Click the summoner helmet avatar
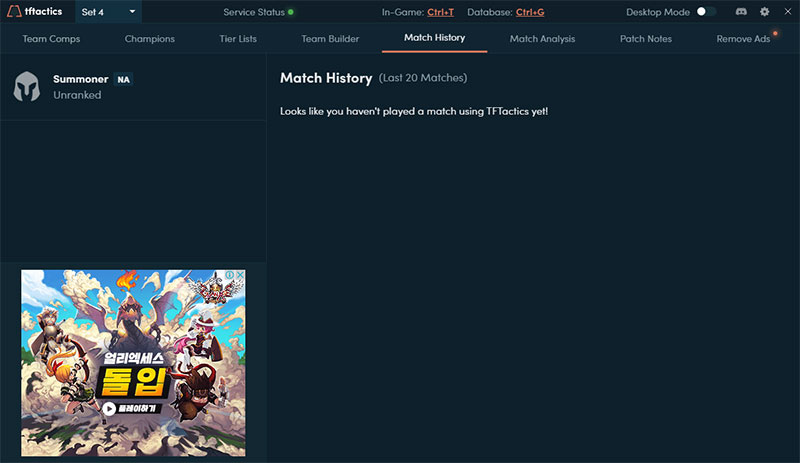The image size is (800, 463). click(x=27, y=86)
